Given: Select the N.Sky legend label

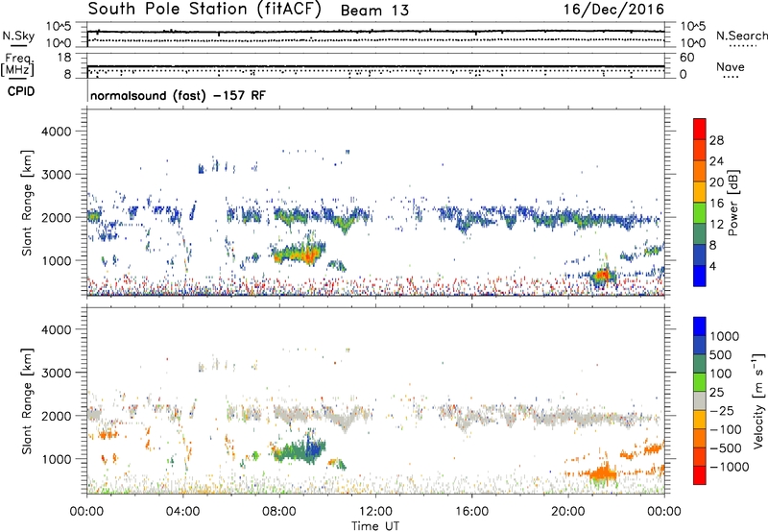Looking at the screenshot, I should pos(18,36).
